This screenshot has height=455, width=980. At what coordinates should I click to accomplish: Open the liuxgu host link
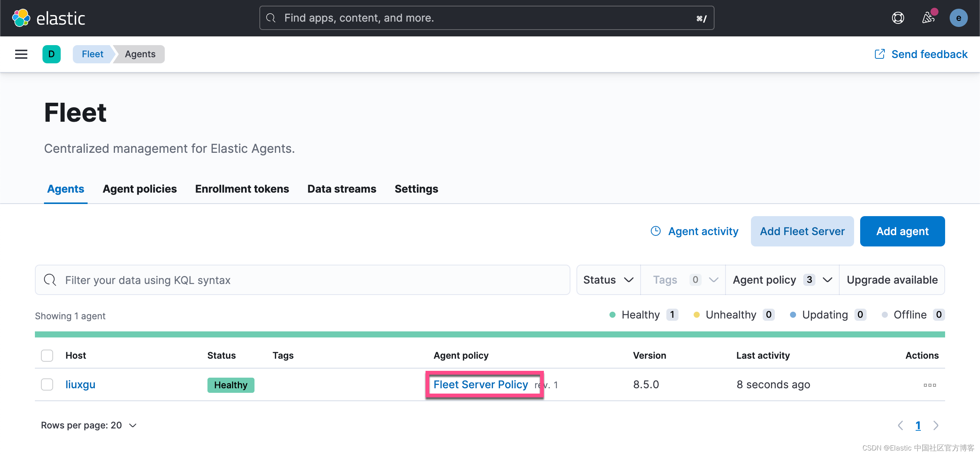coord(80,384)
